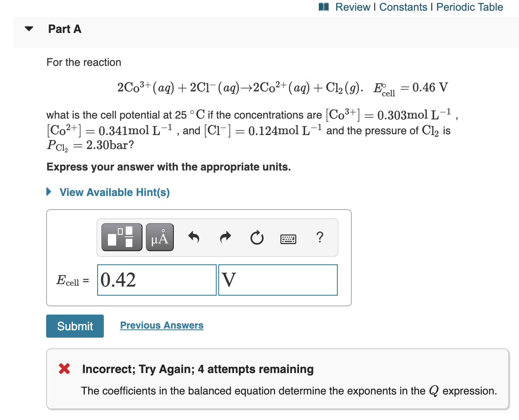This screenshot has width=519, height=420.
Task: Click the redo arrow in the answer toolbar
Action: [x=225, y=237]
